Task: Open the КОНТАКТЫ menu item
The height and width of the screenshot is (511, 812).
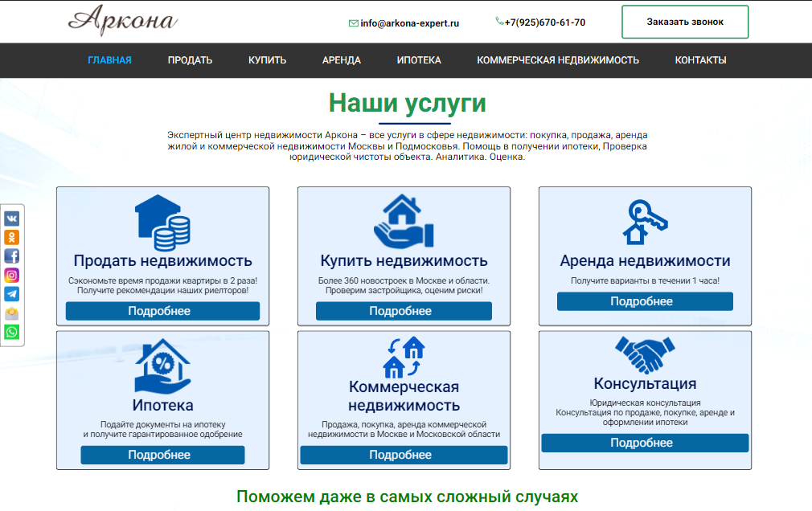Action: pyautogui.click(x=701, y=60)
